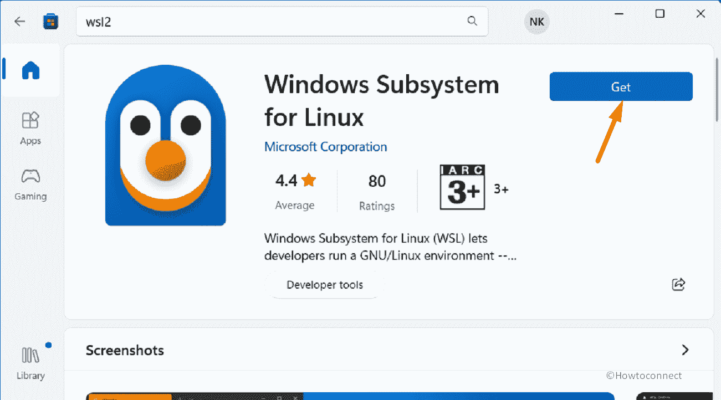
Task: Go back with the back arrow
Action: [x=19, y=22]
